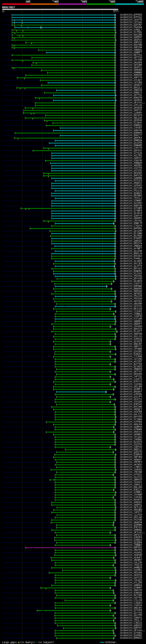Open hit UniRef100_C6T1A0
The width and height of the screenshot is (146, 644).
(x=131, y=22)
